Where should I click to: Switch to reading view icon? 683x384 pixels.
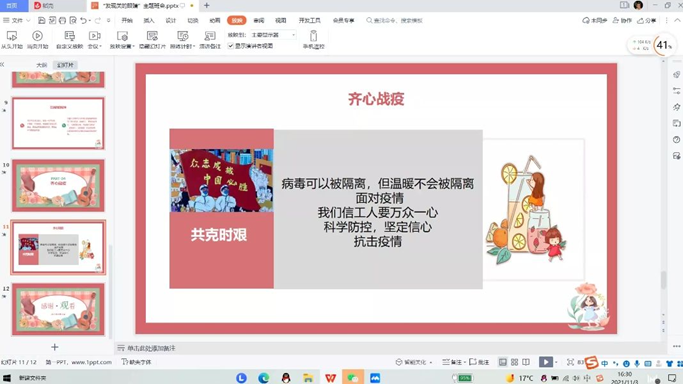point(526,362)
